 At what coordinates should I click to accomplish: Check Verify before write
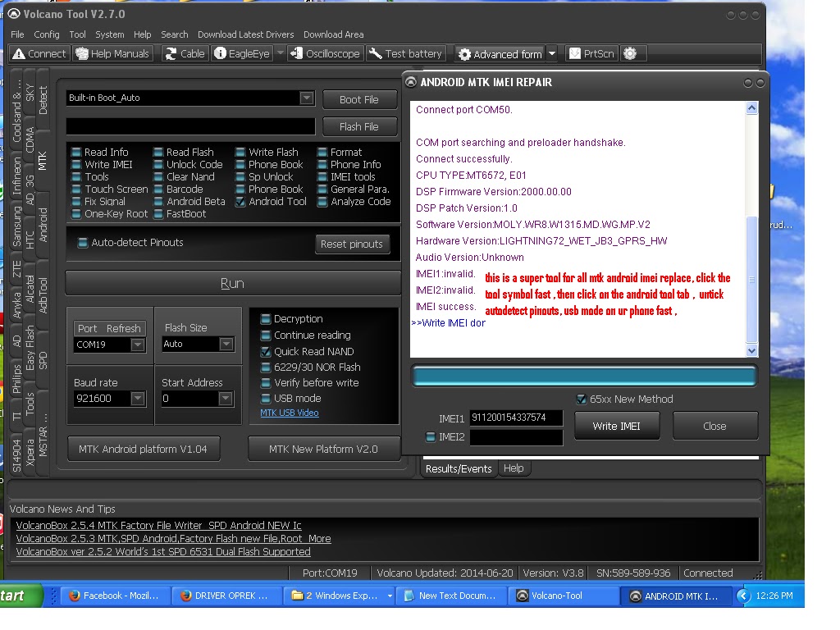tap(265, 382)
